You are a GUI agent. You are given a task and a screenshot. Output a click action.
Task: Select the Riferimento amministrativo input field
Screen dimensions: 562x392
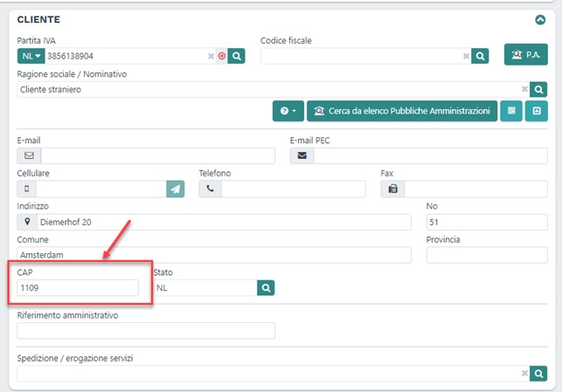146,330
